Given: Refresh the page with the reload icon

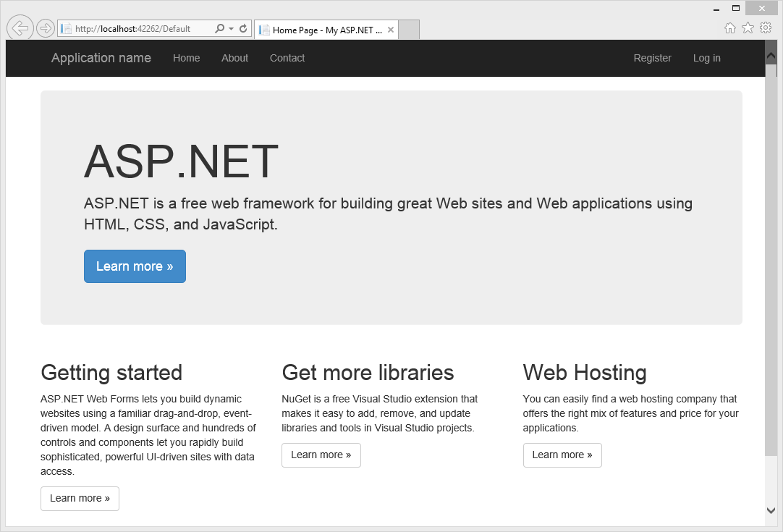Looking at the screenshot, I should [x=243, y=29].
